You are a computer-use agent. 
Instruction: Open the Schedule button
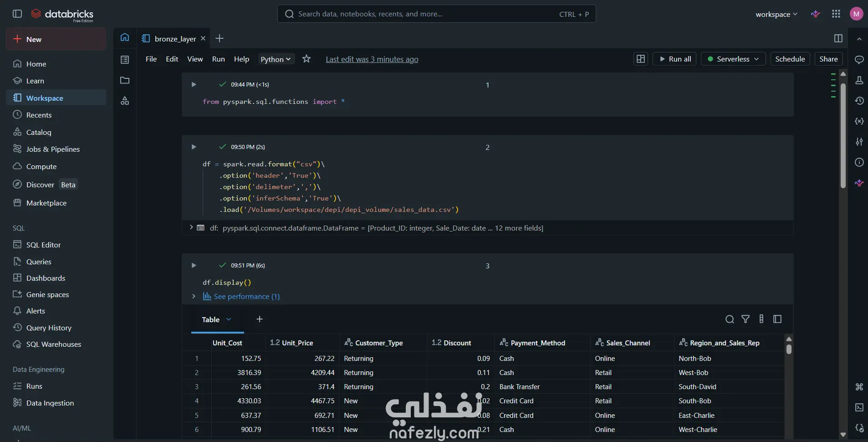[x=790, y=59]
